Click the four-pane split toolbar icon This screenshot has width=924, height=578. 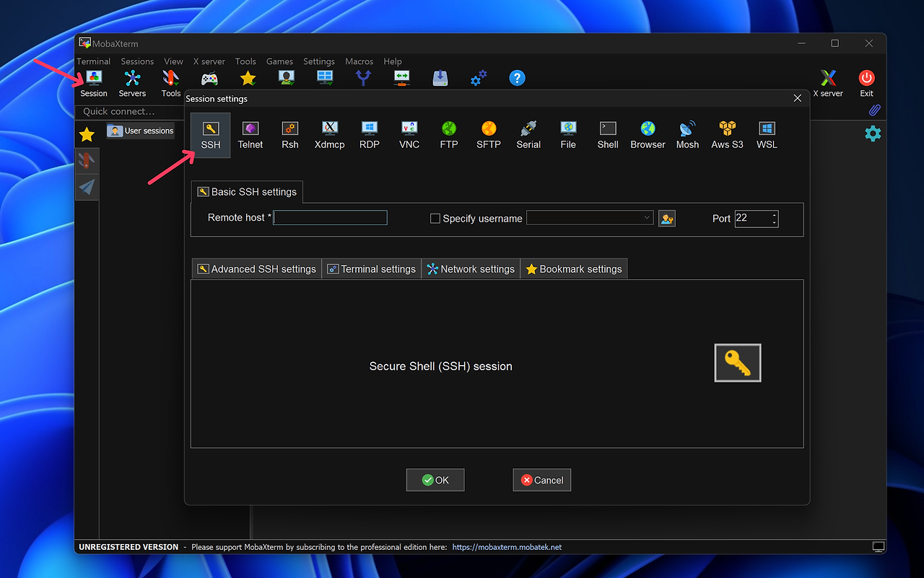(x=325, y=78)
